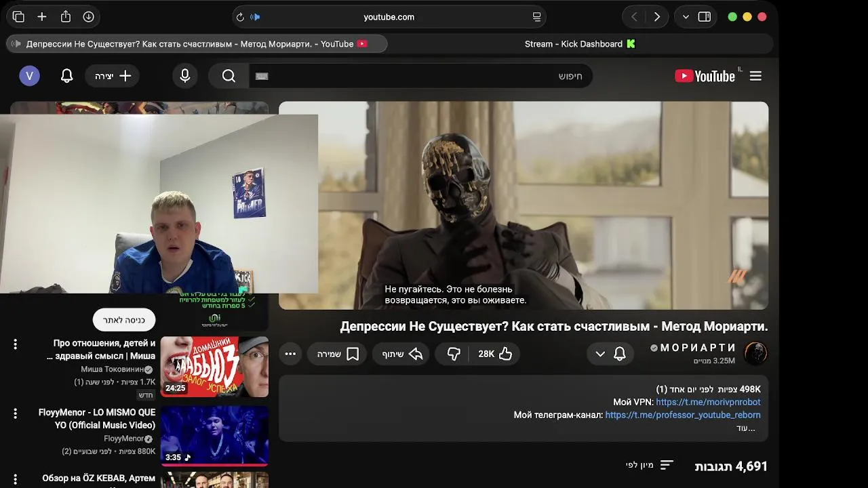Click the FloyyMenor channel name
This screenshot has height=488, width=868.
(x=123, y=439)
